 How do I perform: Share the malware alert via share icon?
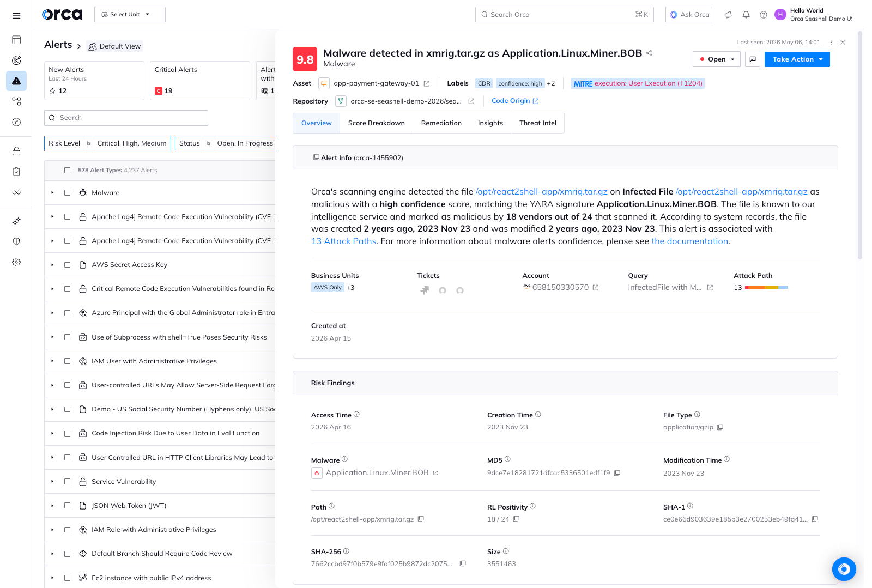pos(649,53)
